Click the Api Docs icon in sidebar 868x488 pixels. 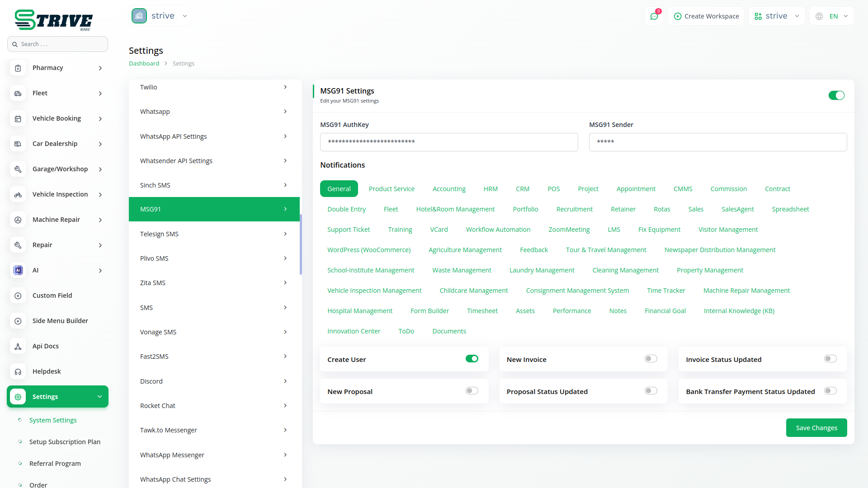pyautogui.click(x=18, y=347)
